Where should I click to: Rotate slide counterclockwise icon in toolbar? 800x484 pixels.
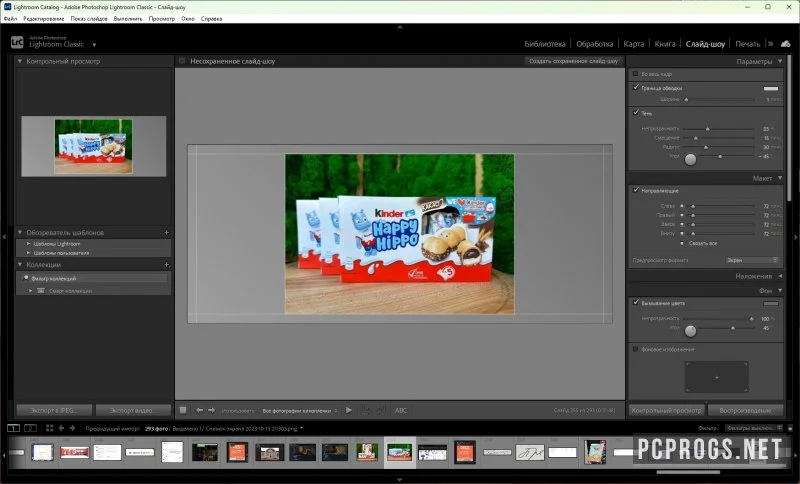[366, 410]
